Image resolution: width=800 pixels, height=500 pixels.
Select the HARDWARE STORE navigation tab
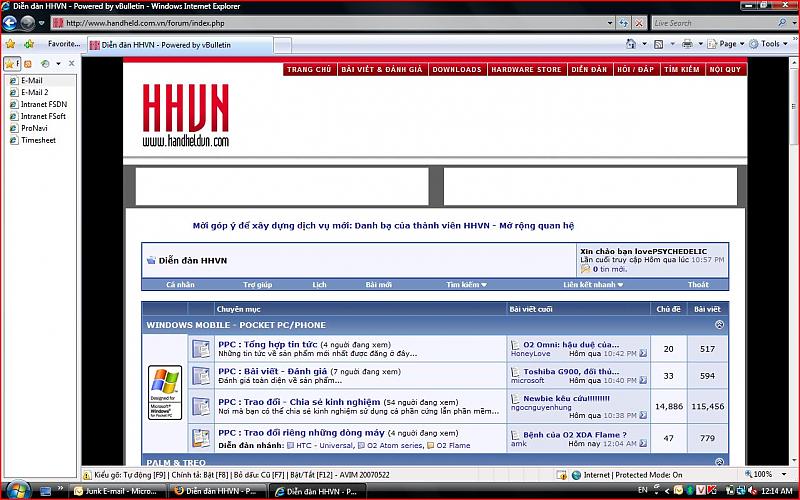[x=526, y=70]
